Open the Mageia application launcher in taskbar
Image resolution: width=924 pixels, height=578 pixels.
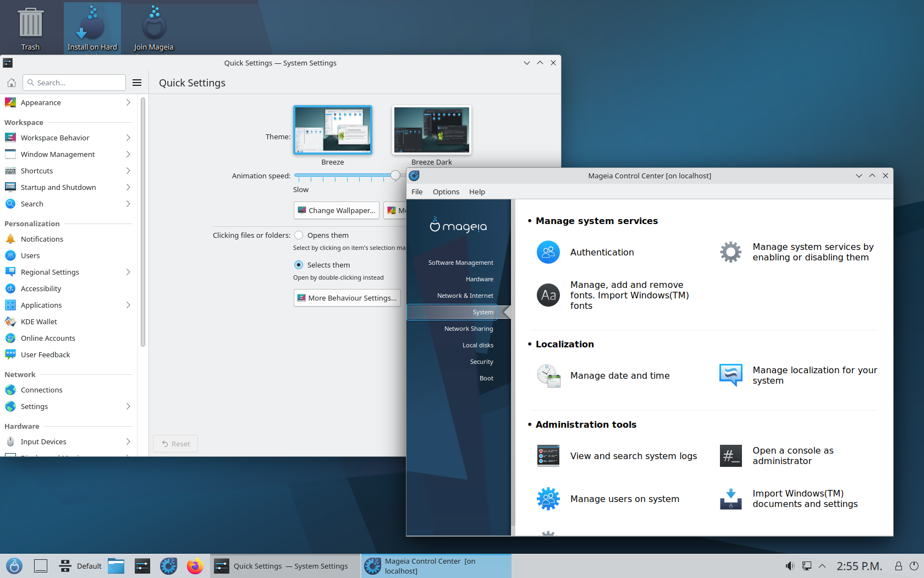(14, 566)
